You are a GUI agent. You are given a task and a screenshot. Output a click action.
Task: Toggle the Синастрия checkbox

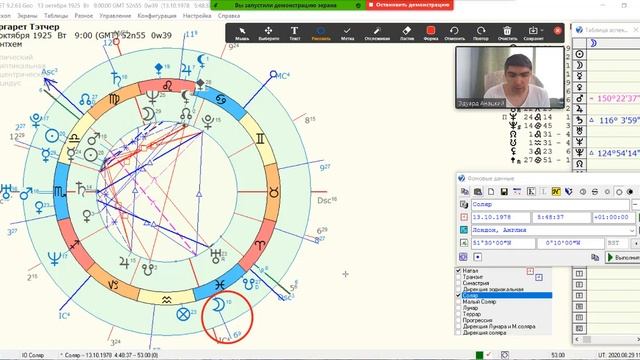tap(458, 283)
